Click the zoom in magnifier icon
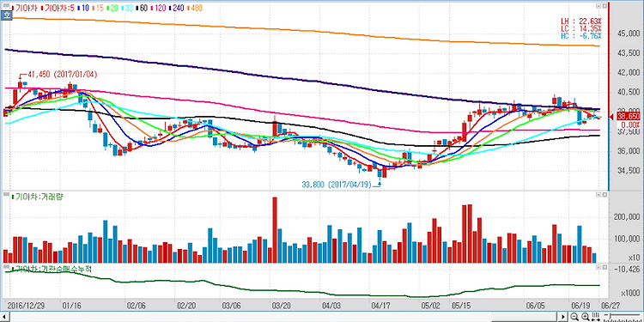This screenshot has width=644, height=322. point(586,316)
